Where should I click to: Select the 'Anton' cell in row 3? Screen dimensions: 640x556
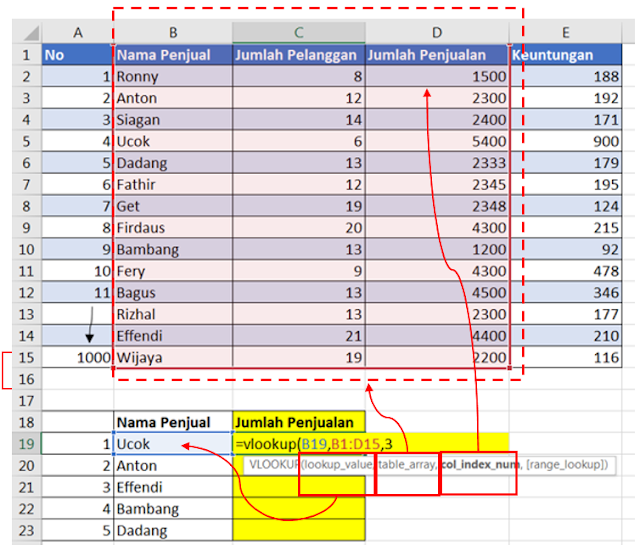pyautogui.click(x=173, y=98)
